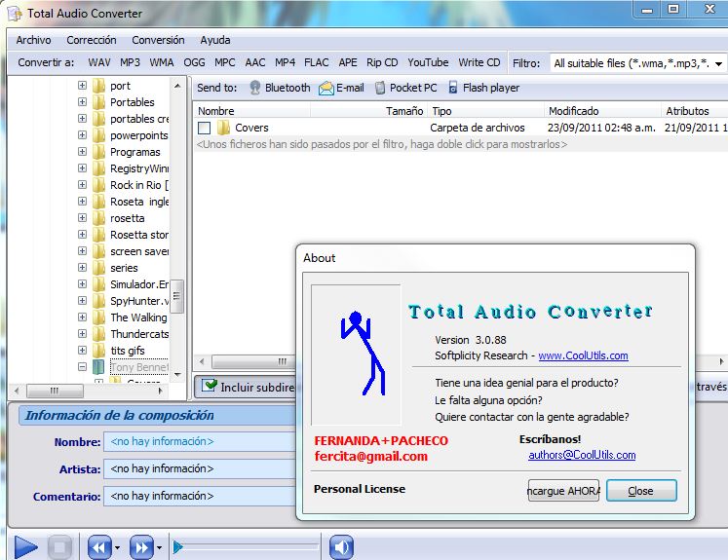The height and width of the screenshot is (560, 728).
Task: Expand the rosetta folder node
Action: click(82, 217)
